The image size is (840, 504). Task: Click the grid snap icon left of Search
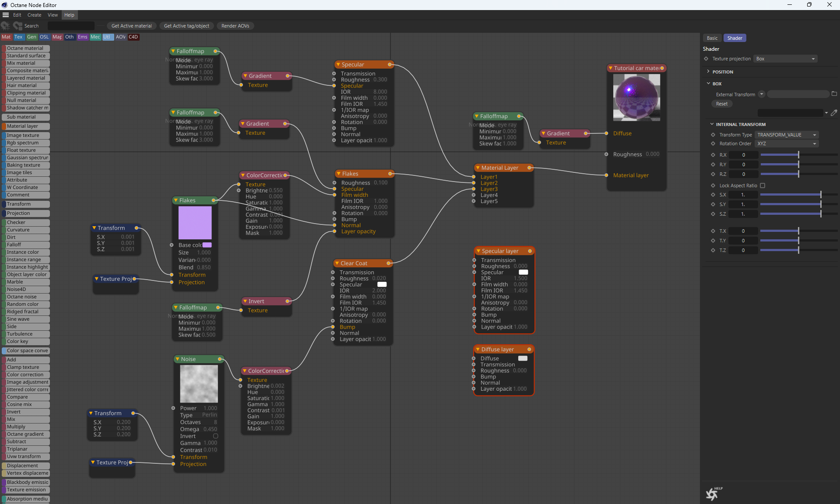coord(6,26)
